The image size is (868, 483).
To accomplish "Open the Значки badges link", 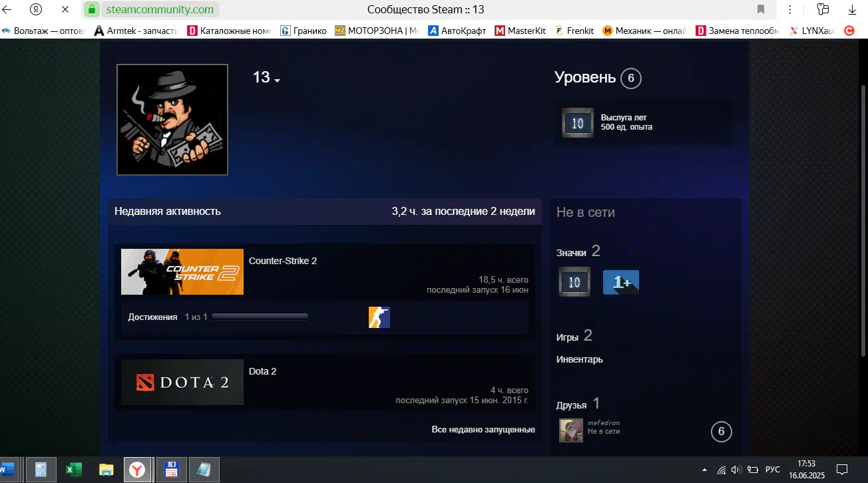I will [571, 253].
